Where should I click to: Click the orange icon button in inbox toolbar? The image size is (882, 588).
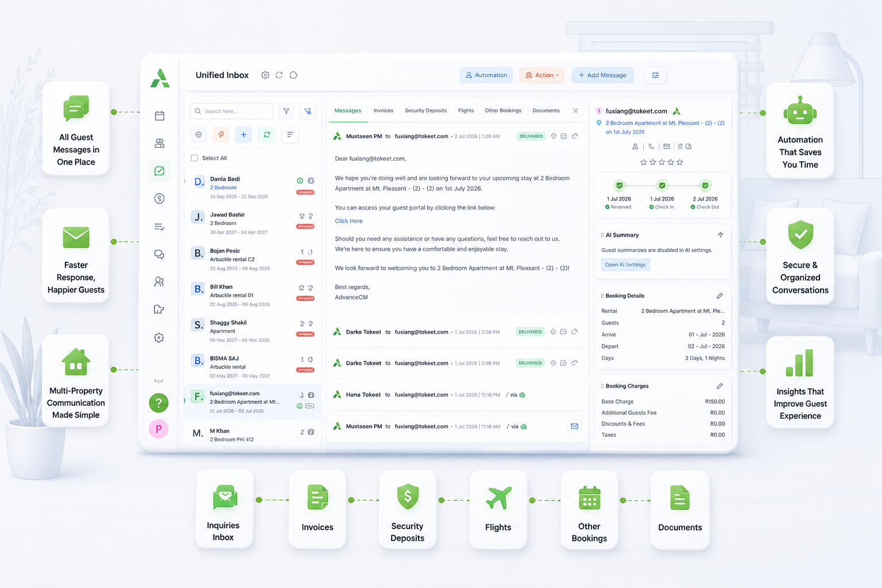coord(220,134)
